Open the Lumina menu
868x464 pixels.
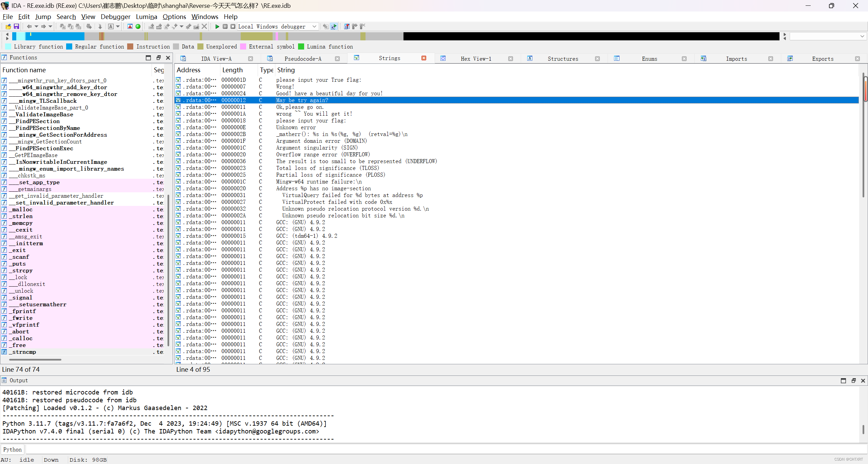(x=146, y=17)
